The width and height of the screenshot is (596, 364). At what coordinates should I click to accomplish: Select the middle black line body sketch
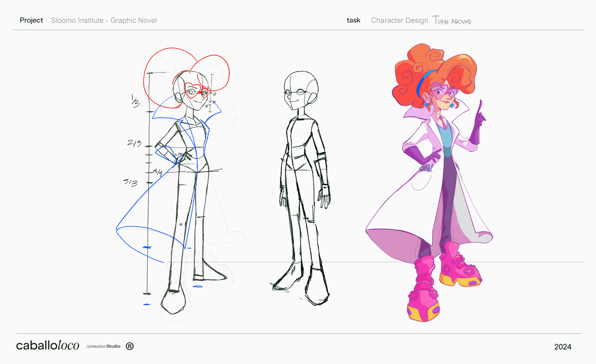[301, 188]
